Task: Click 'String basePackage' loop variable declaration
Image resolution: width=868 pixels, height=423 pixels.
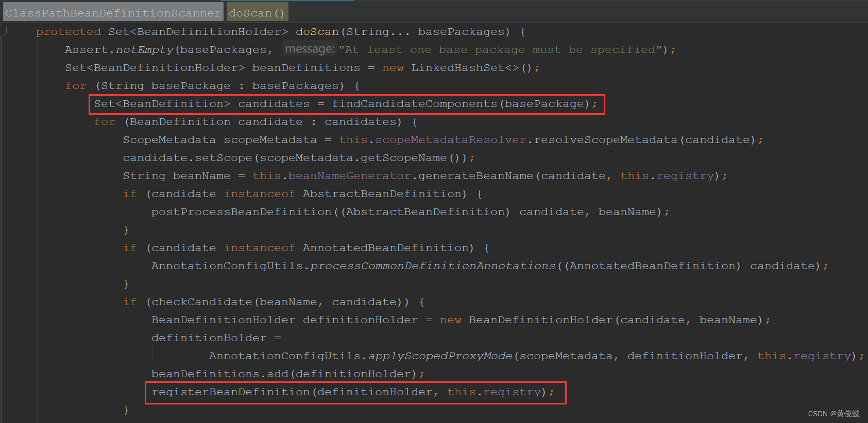Action: coord(166,86)
